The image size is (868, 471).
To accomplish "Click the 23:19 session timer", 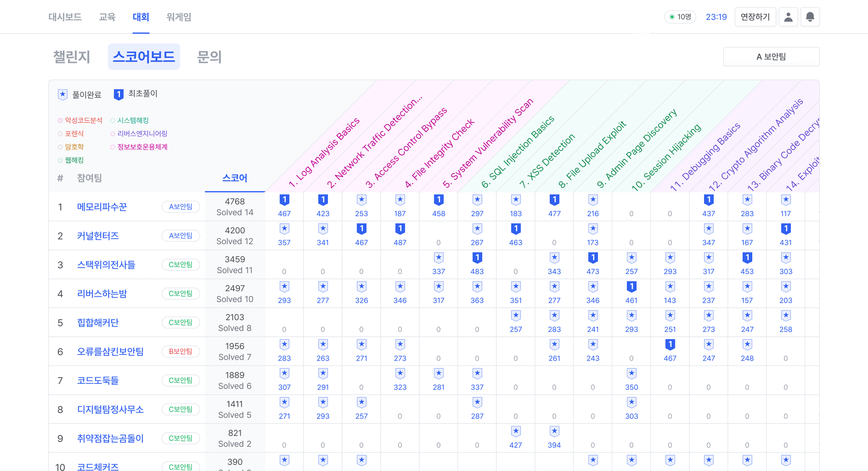I will pyautogui.click(x=716, y=17).
